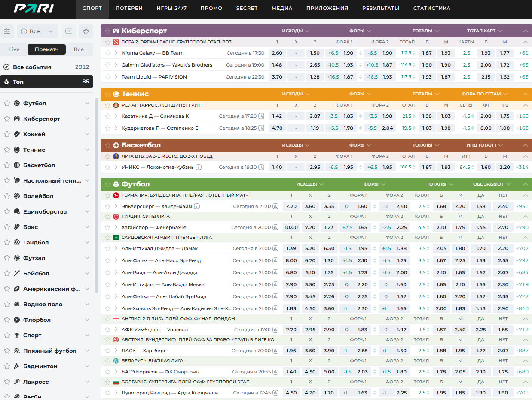532x400 pixels.
Task: Star the Team Liquid — PARIVISION match
Action: pos(107,77)
